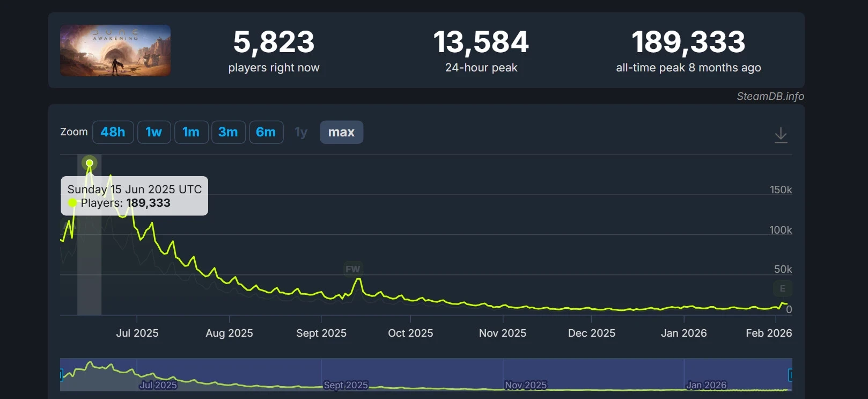Click the FW event marker on chart
The image size is (868, 399).
[352, 269]
